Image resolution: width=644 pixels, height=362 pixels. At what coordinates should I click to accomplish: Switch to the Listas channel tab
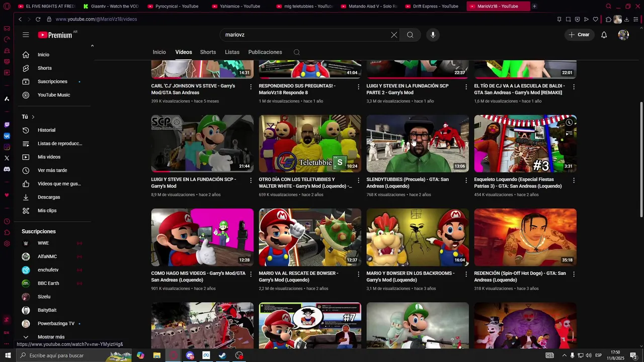pyautogui.click(x=232, y=52)
